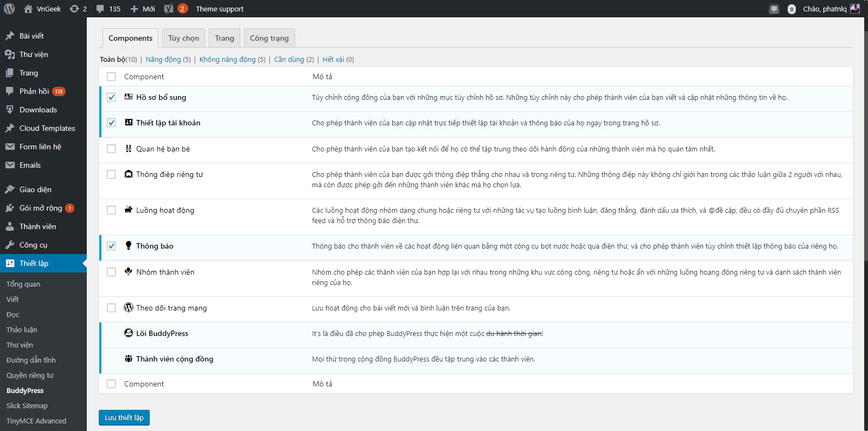Open the comments bubble icon showing 135
The height and width of the screenshot is (431, 868).
tap(100, 9)
